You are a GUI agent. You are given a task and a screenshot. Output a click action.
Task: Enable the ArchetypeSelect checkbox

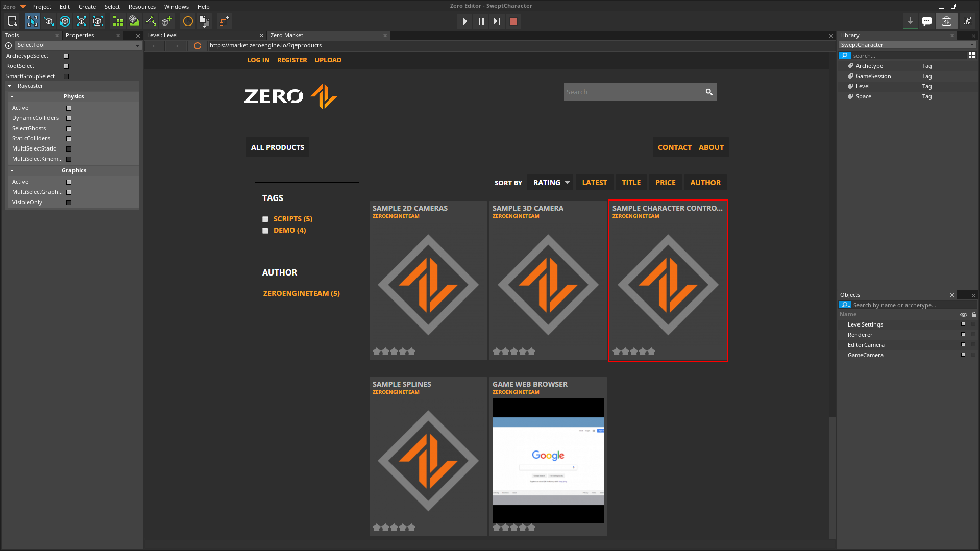pyautogui.click(x=66, y=56)
